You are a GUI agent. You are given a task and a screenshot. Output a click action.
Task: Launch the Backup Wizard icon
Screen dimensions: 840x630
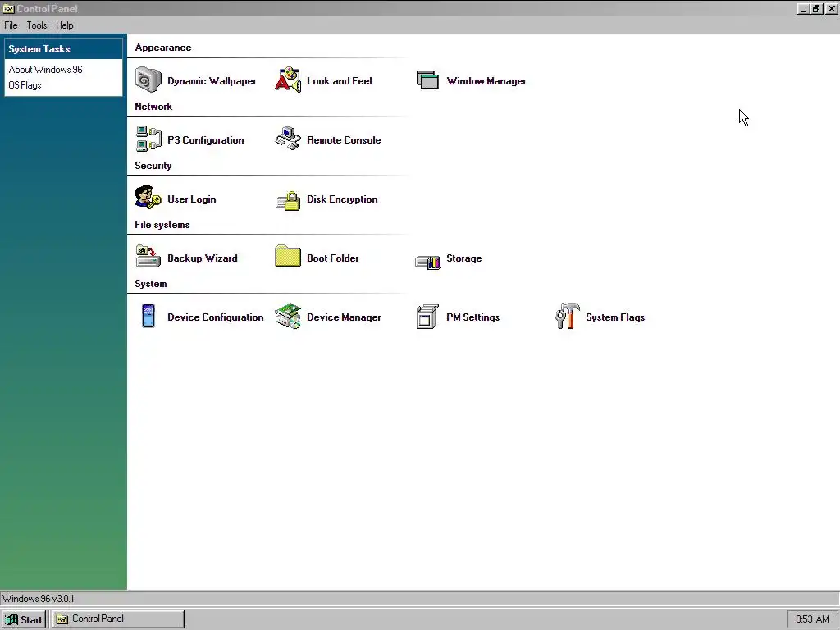tap(148, 257)
